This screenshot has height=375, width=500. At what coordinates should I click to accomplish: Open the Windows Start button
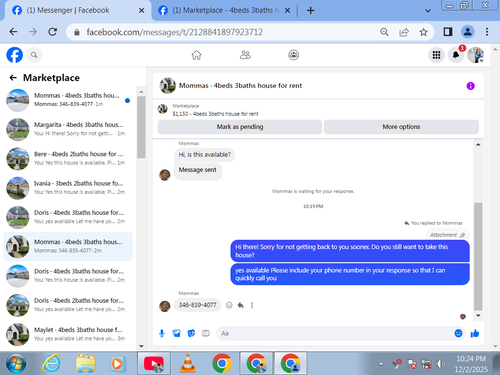pos(16,363)
